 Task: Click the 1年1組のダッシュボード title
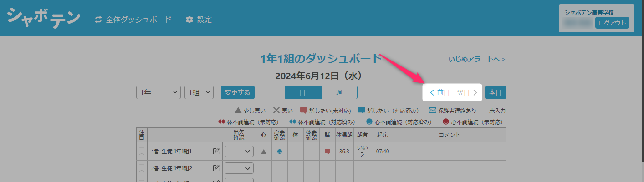click(x=321, y=59)
